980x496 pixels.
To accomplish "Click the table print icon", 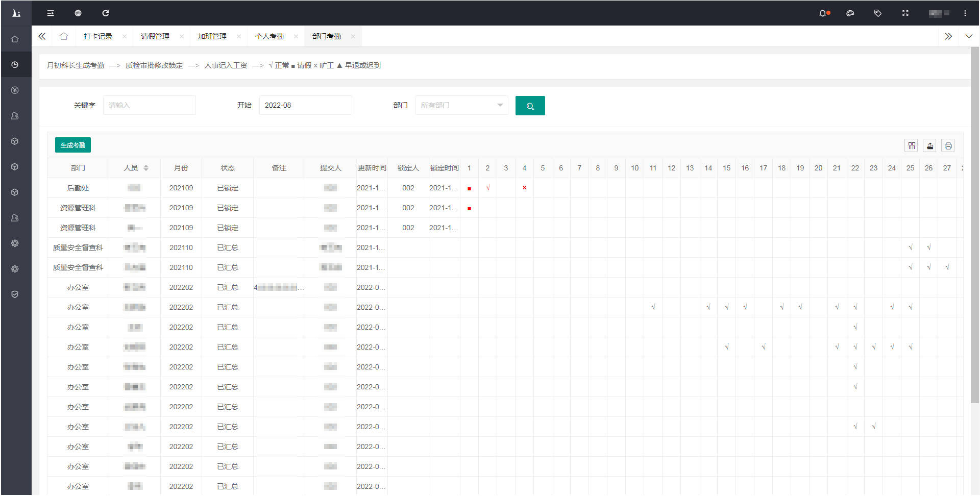I will [x=948, y=146].
